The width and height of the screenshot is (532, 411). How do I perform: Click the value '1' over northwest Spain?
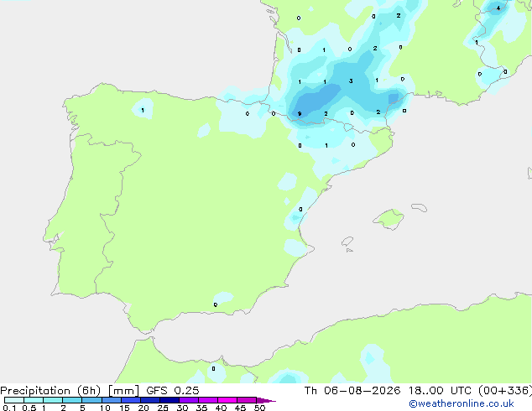click(x=143, y=110)
